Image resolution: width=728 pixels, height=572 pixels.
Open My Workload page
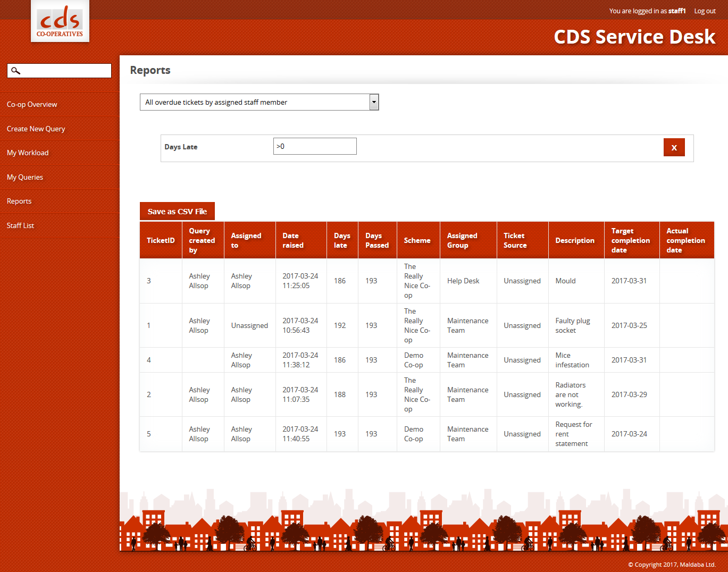pyautogui.click(x=28, y=153)
